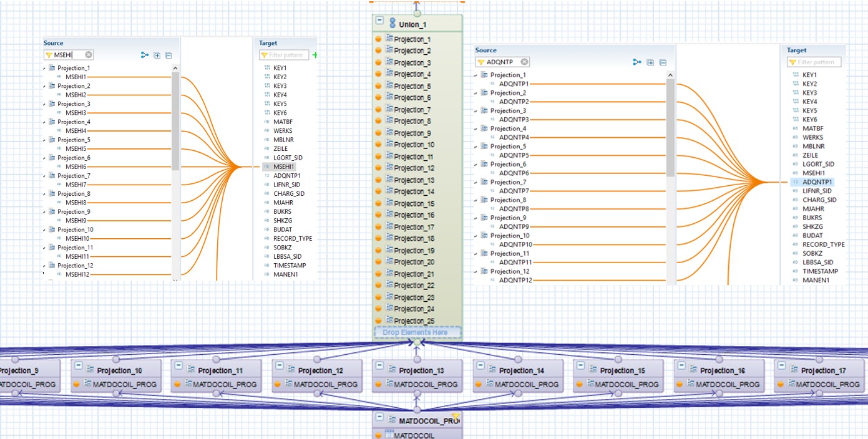
Task: Click the expand-all icon beside MSEHI filter
Action: (156, 54)
